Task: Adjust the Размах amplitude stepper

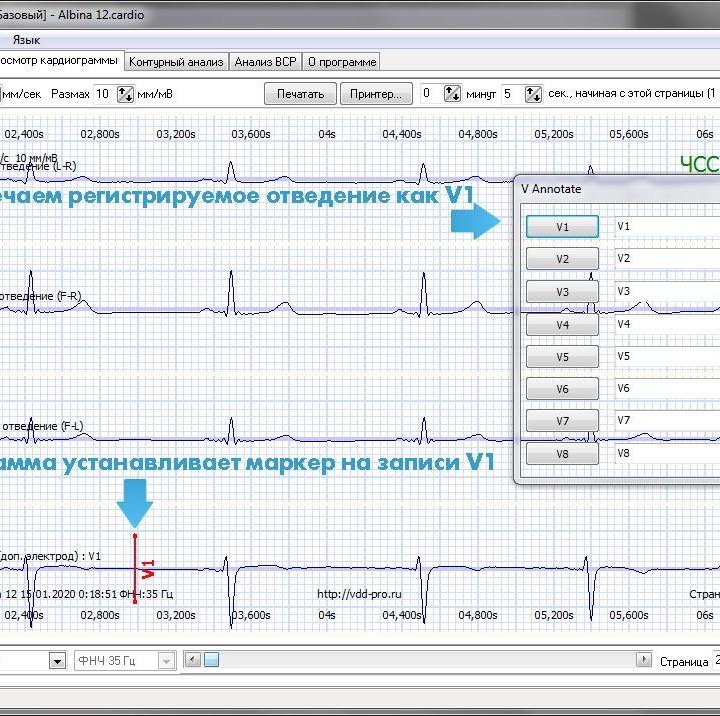Action: 126,94
